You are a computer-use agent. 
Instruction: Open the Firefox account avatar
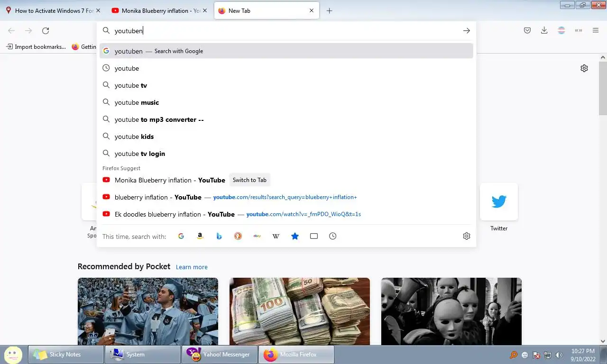coord(561,30)
